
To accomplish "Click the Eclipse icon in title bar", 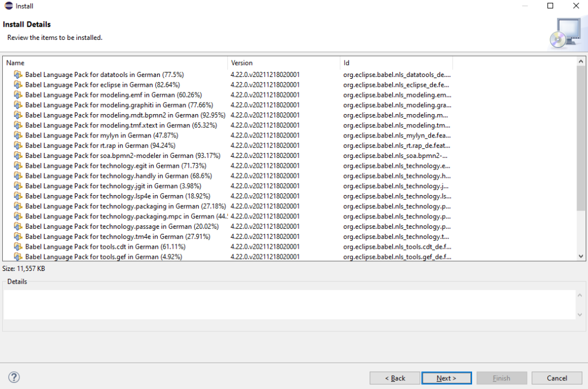I will [7, 6].
